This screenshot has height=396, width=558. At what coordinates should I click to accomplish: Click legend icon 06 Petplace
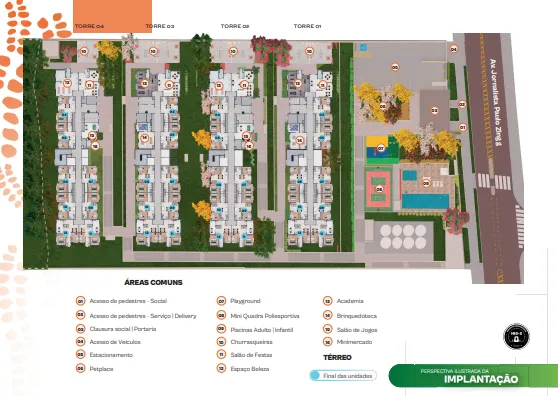click(x=81, y=369)
